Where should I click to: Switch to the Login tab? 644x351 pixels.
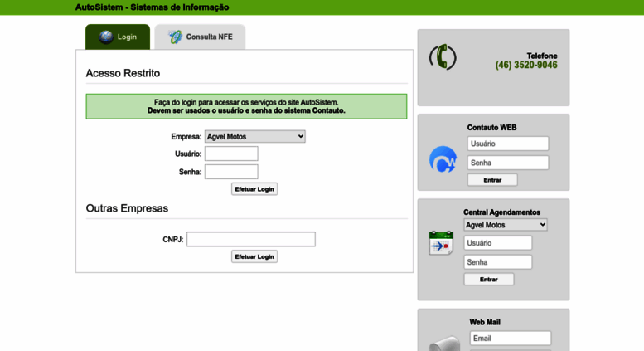click(118, 37)
